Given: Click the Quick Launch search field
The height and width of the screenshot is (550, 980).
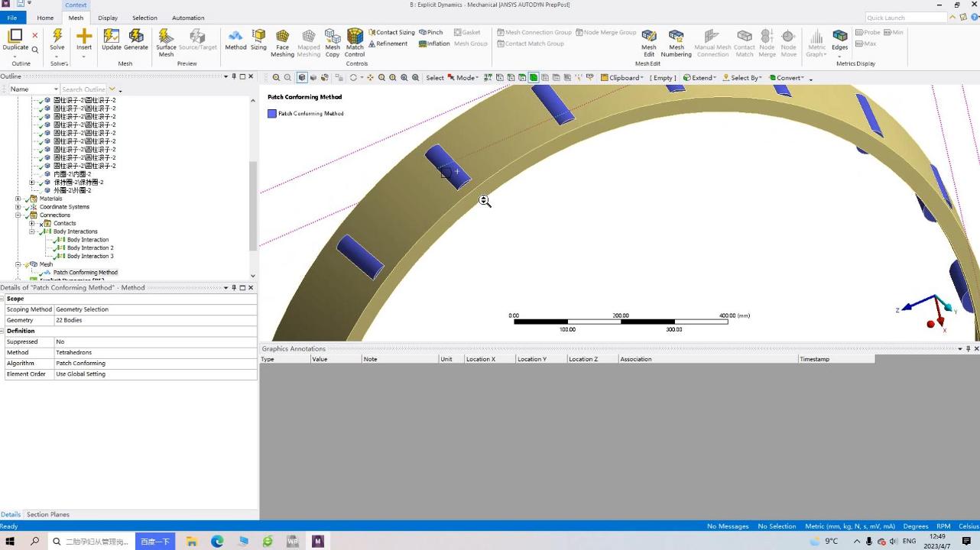Looking at the screenshot, I should click(907, 18).
